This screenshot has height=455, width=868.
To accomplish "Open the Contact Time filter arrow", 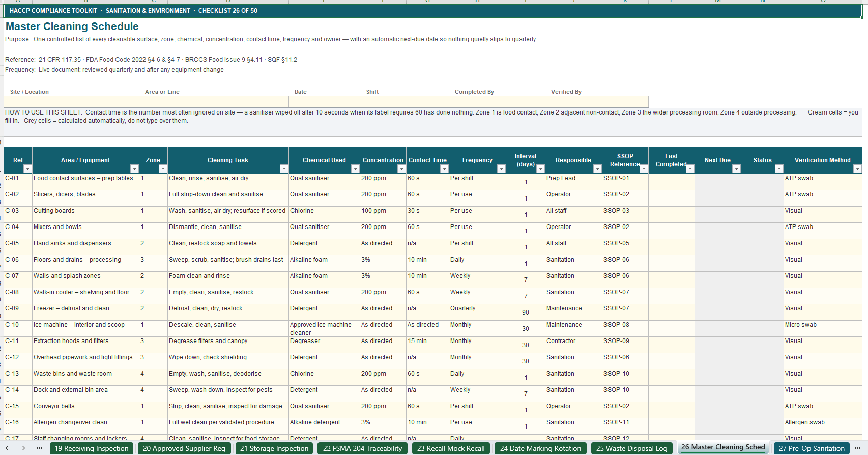I will coord(444,169).
